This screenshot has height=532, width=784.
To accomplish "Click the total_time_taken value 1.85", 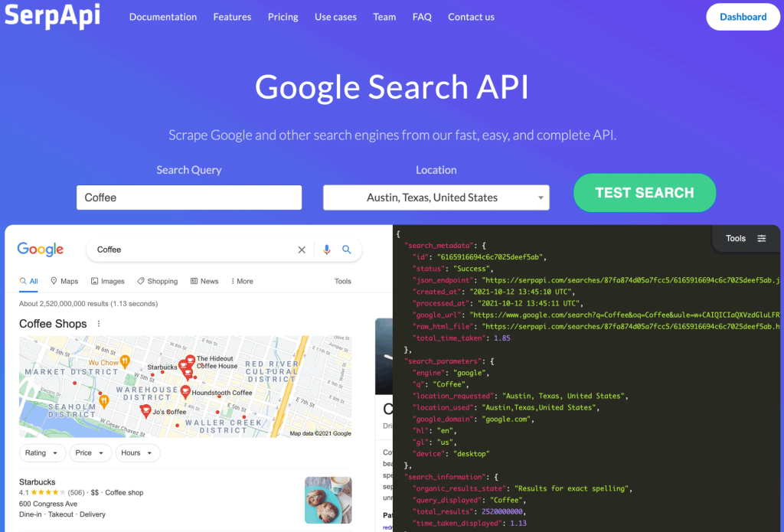I will (x=502, y=338).
